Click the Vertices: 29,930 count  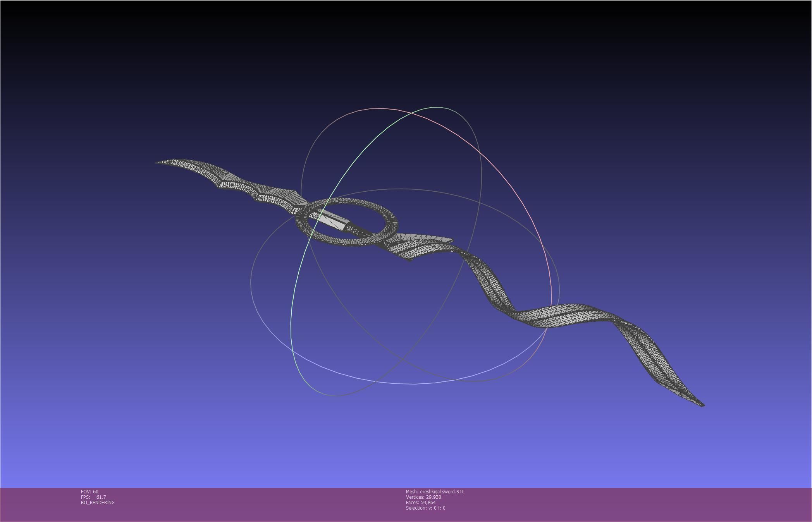(423, 497)
